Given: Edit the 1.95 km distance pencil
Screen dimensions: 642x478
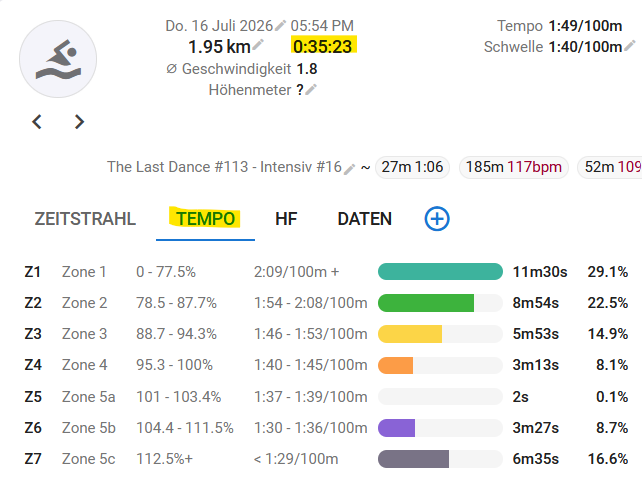Looking at the screenshot, I should tap(258, 45).
